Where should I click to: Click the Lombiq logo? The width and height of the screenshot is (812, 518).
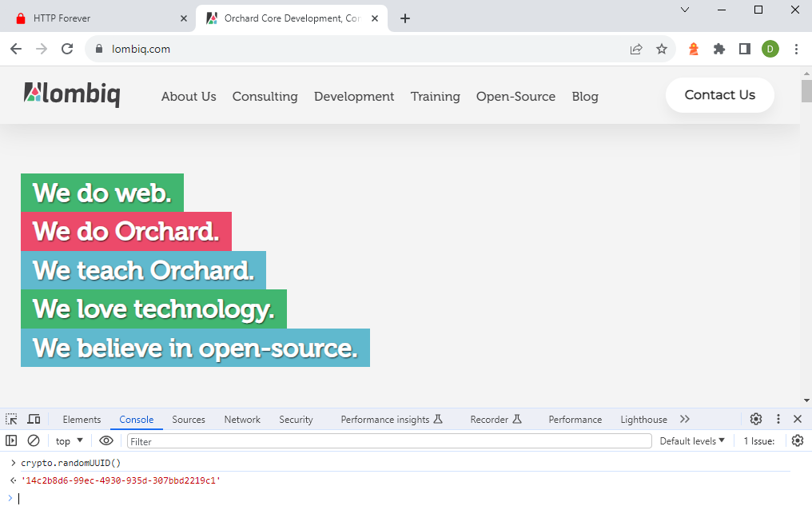(x=72, y=94)
